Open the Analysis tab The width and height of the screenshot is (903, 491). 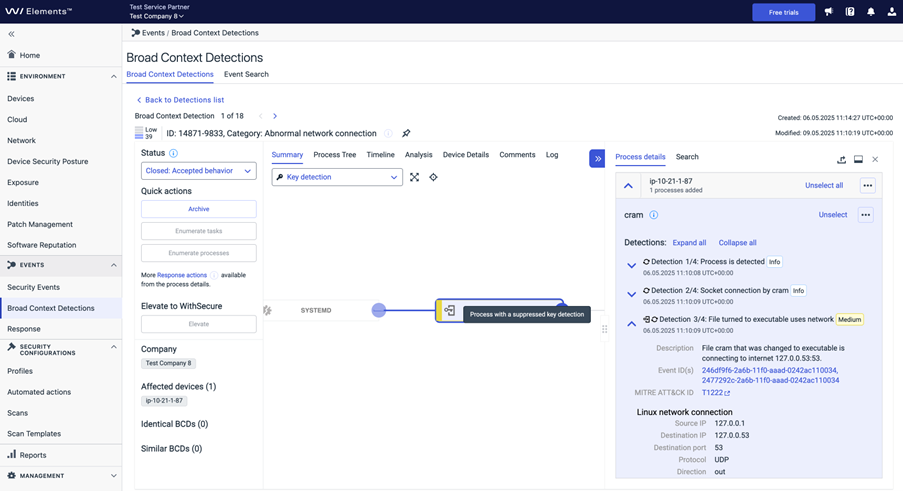(x=419, y=155)
